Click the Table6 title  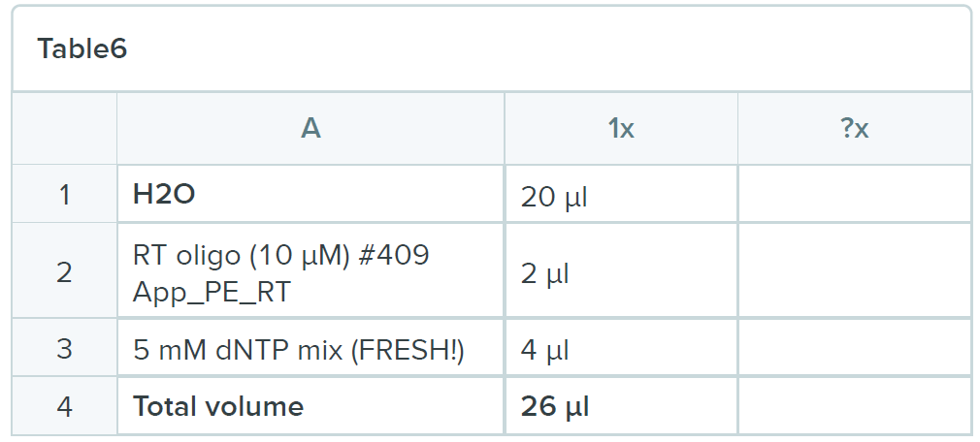pyautogui.click(x=82, y=49)
